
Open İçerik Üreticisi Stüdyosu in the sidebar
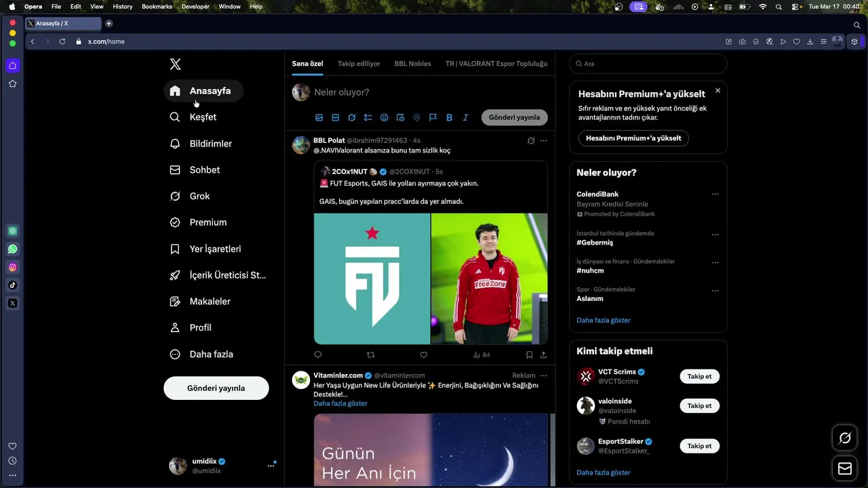(x=218, y=275)
